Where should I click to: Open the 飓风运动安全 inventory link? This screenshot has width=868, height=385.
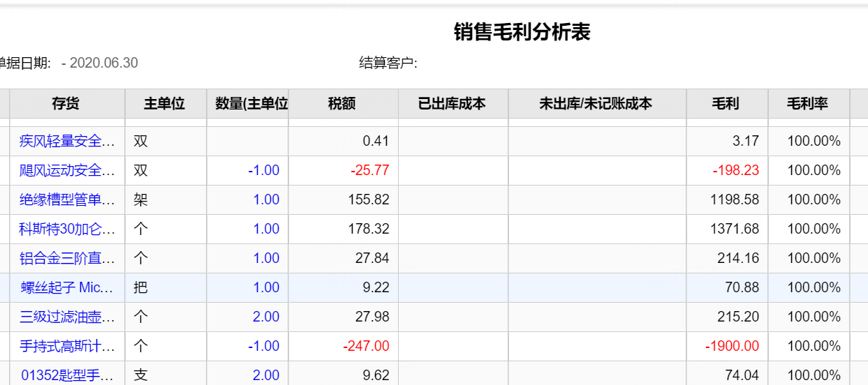pyautogui.click(x=67, y=170)
